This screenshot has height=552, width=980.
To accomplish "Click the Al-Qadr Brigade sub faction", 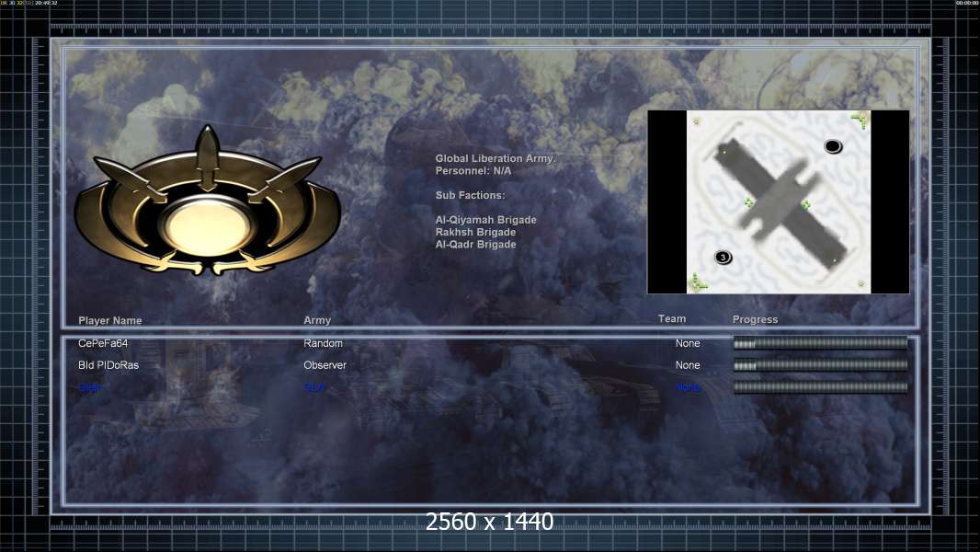I will (x=475, y=245).
